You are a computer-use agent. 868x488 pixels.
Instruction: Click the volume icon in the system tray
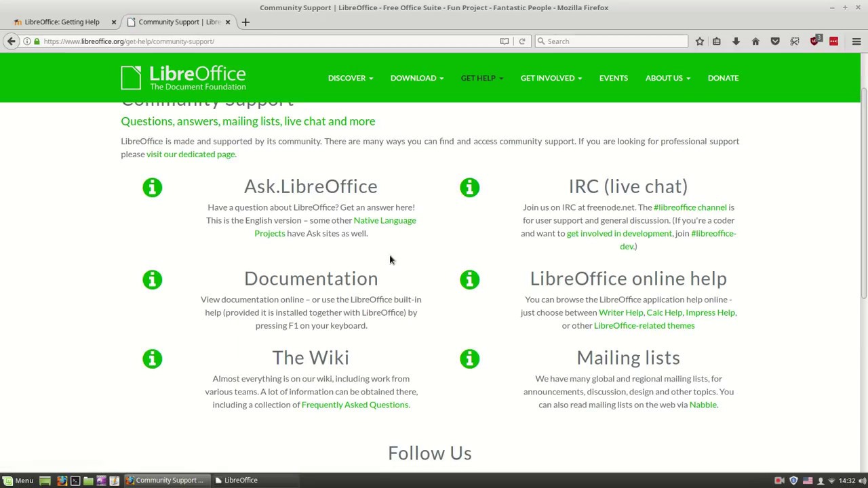[x=862, y=481]
